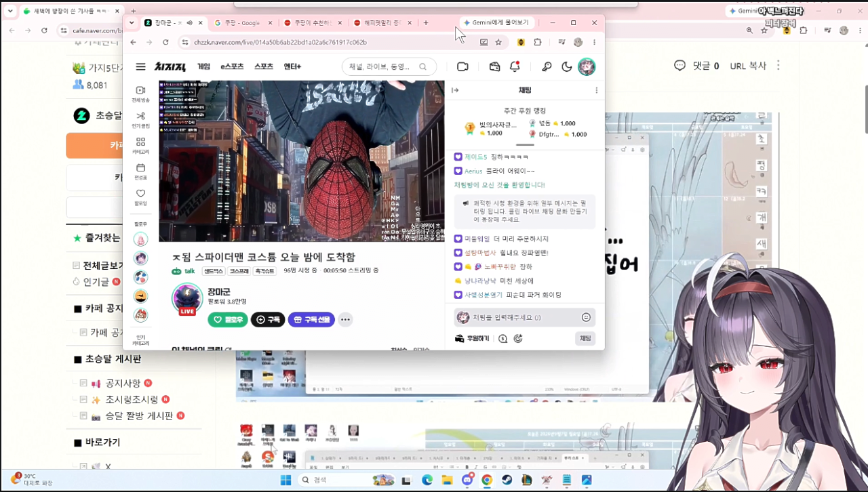Open the 인기클립 sidebar icon
The height and width of the screenshot is (492, 868).
pyautogui.click(x=140, y=119)
